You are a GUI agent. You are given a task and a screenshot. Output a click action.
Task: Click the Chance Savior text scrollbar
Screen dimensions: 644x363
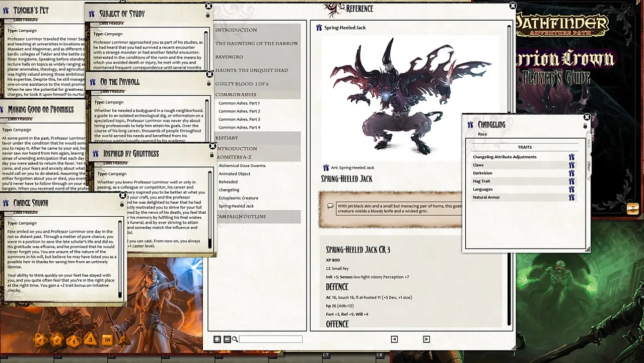click(120, 258)
